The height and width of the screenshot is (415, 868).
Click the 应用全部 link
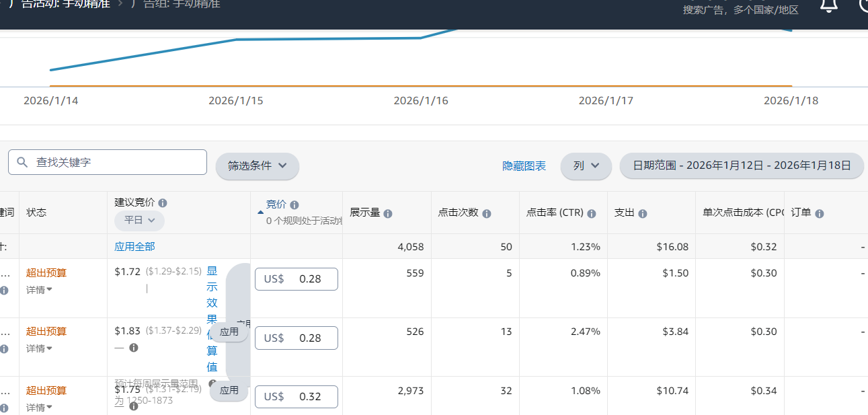(134, 247)
